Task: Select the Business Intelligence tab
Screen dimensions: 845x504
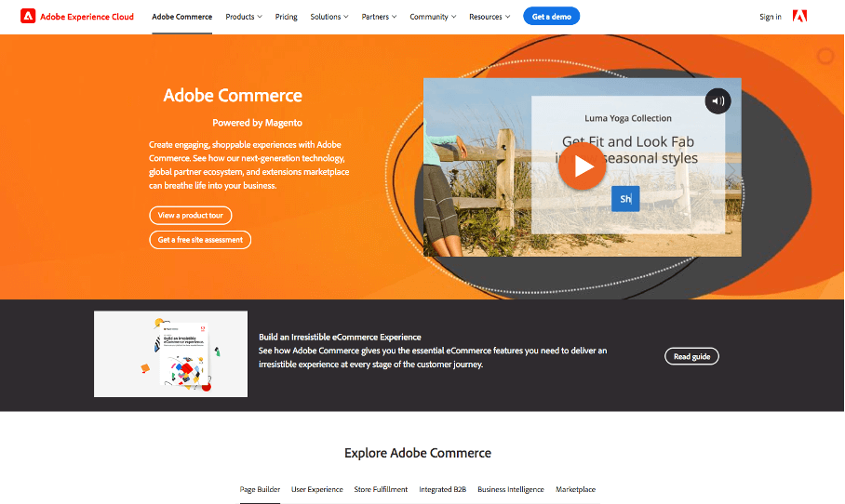Action: point(510,489)
